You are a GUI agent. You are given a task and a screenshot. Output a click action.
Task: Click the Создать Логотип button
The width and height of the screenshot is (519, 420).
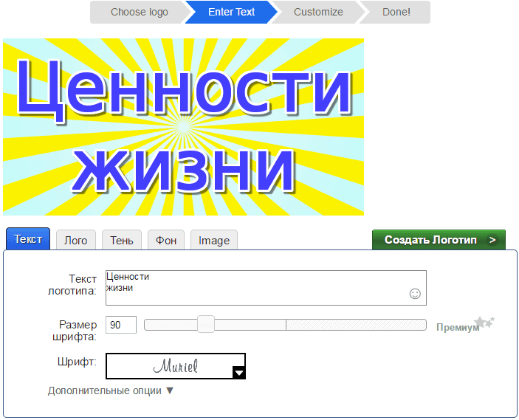point(439,240)
